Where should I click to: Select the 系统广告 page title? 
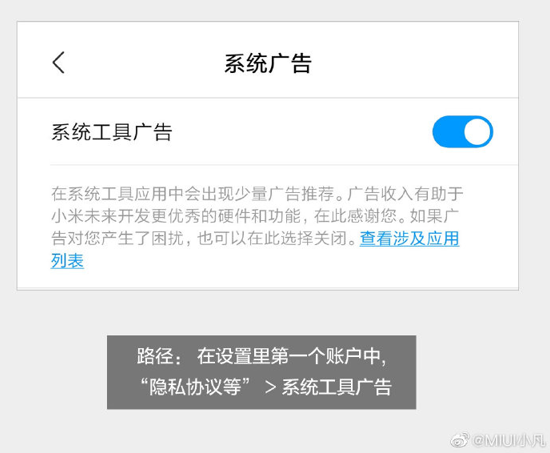pos(268,64)
